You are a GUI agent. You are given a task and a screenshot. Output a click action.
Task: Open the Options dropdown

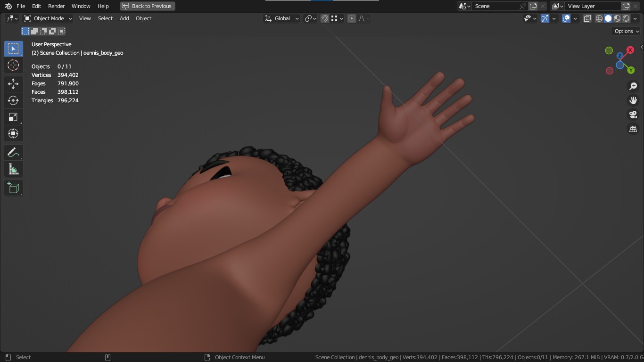pyautogui.click(x=626, y=31)
